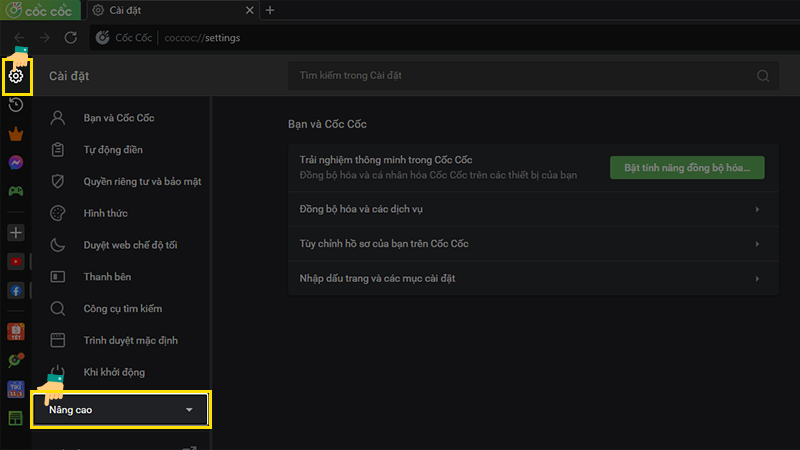Click the Cài đặt page title
The width and height of the screenshot is (800, 450).
(69, 76)
